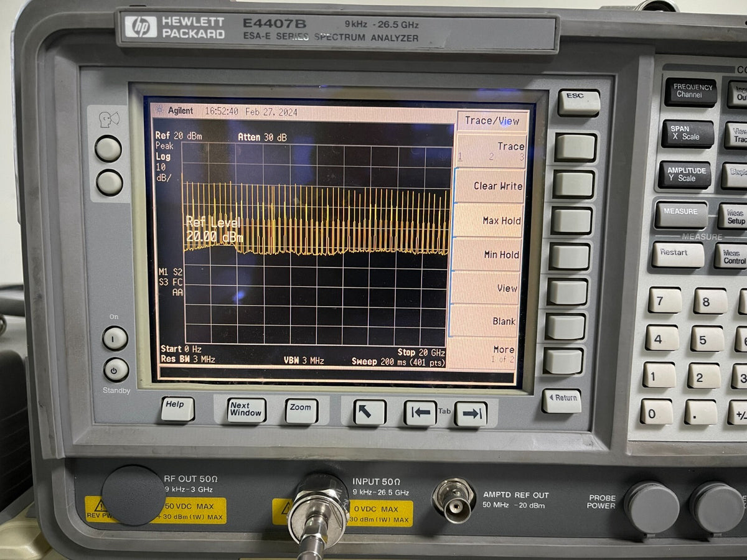Push the blank hardware softkey beside Max Hold
Image resolution: width=747 pixels, height=560 pixels.
coord(571,220)
